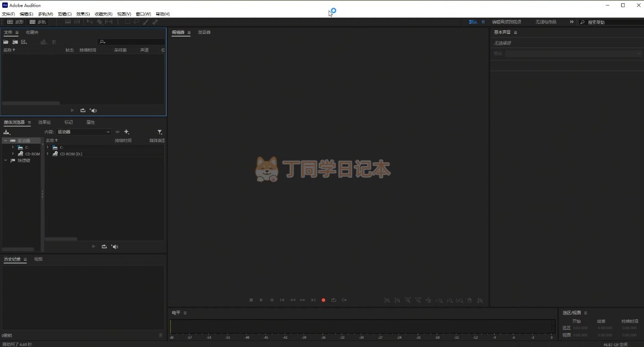Viewport: 644px width, 347px height.
Task: Switch to 多轨 multitrack view
Action: pyautogui.click(x=38, y=22)
